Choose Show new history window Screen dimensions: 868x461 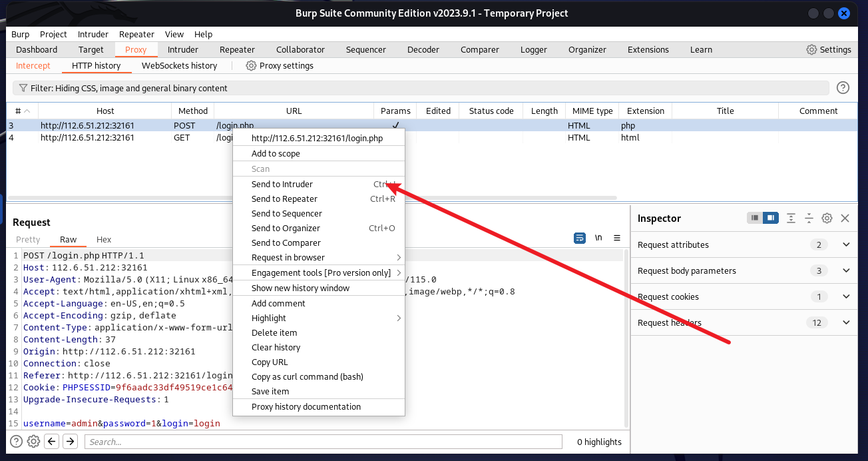point(319,288)
